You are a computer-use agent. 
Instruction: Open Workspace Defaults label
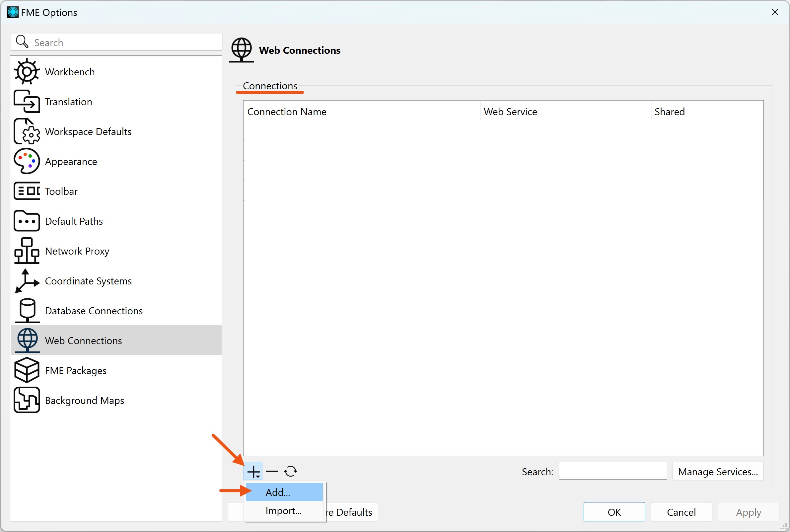coord(88,132)
